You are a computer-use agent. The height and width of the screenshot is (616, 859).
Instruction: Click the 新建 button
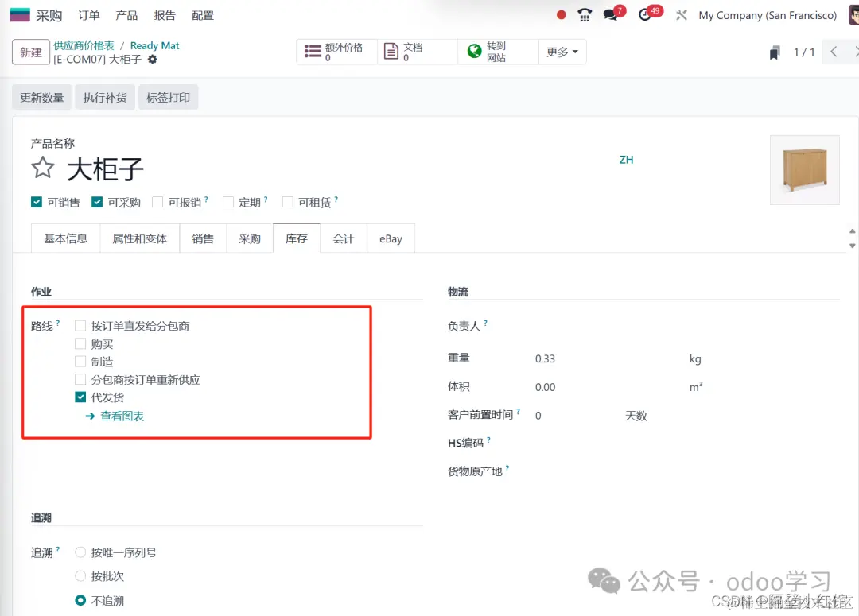click(31, 52)
